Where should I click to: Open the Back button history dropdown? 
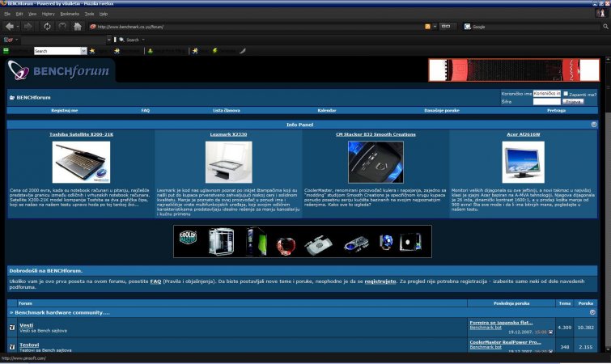pos(18,27)
